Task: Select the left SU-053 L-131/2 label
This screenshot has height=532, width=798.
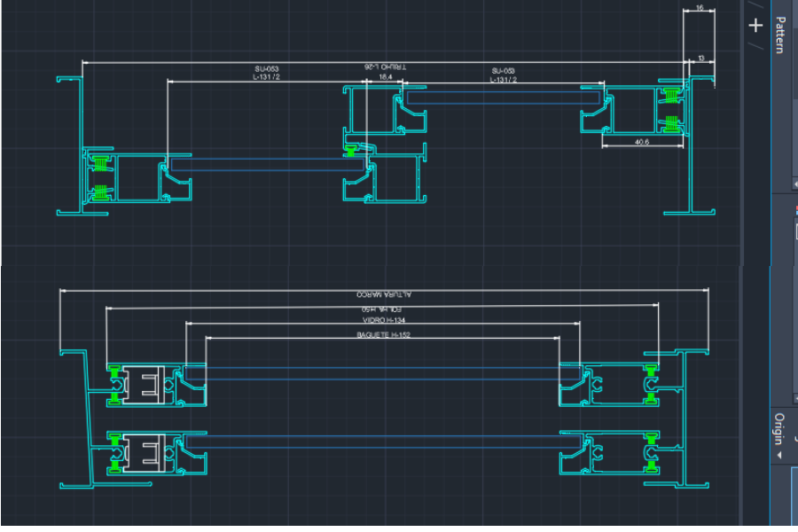Action: [x=266, y=74]
